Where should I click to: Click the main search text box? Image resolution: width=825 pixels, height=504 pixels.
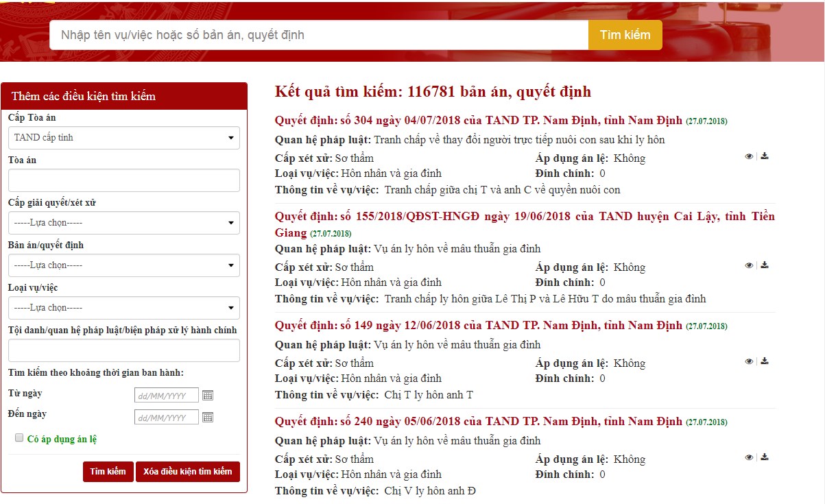(318, 35)
